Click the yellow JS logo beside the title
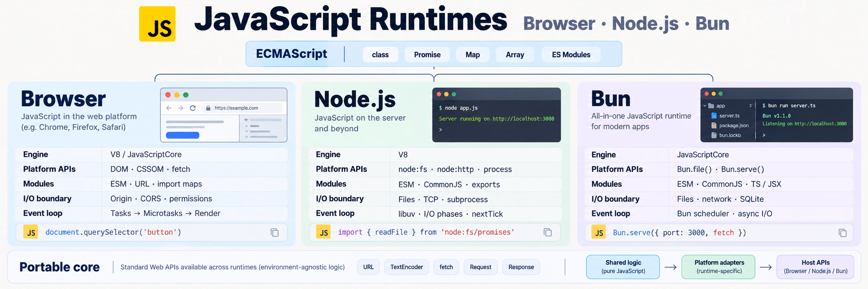 coord(157,24)
